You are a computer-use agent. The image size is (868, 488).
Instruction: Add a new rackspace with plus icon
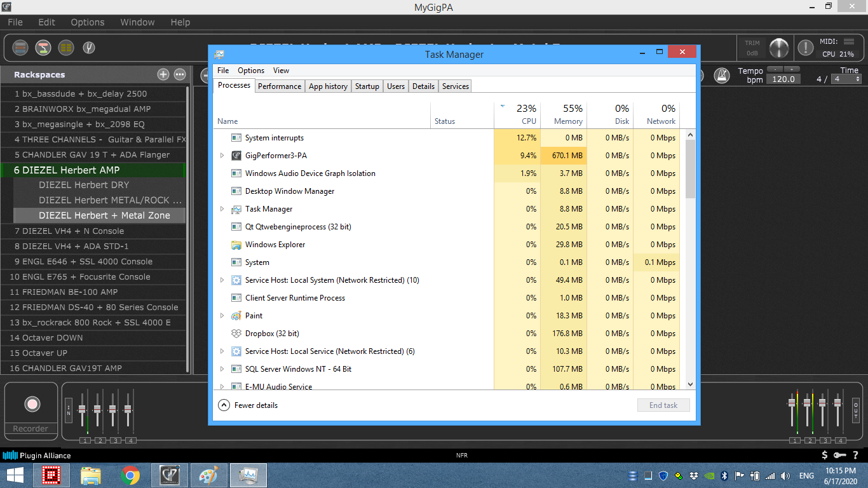(x=163, y=74)
